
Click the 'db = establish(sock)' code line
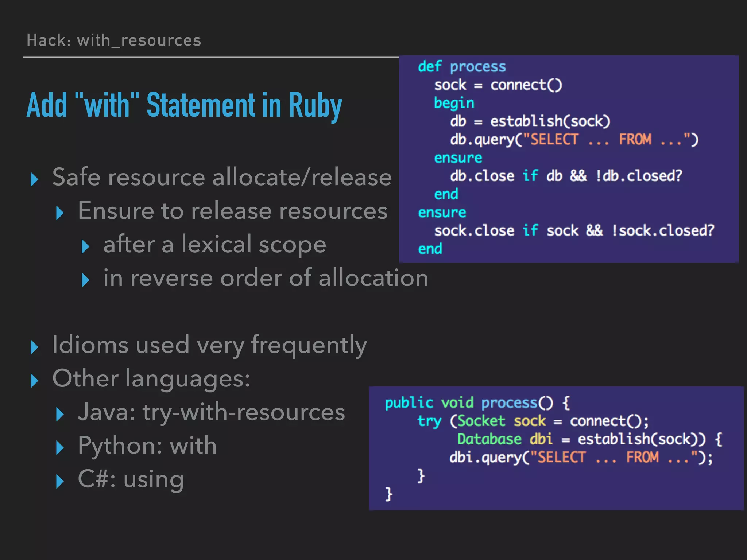(530, 121)
